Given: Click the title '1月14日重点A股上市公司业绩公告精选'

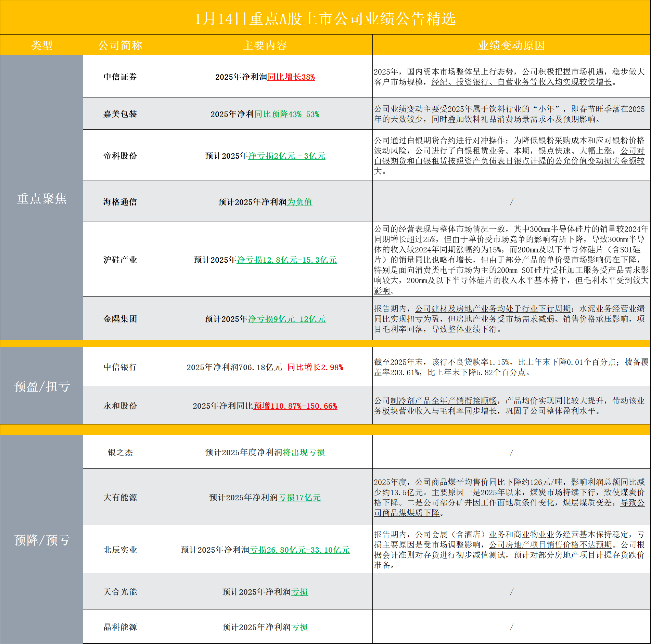Looking at the screenshot, I should tap(325, 18).
